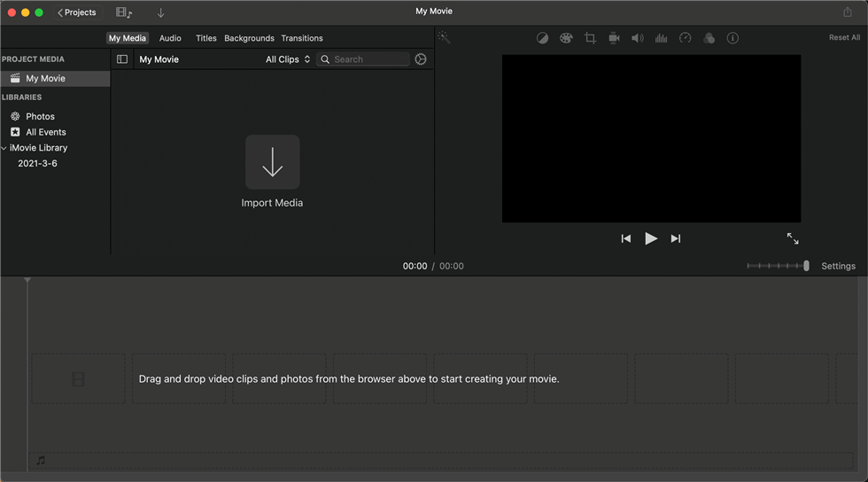Open the Photos library
Screen dimensions: 868x482
[x=40, y=116]
